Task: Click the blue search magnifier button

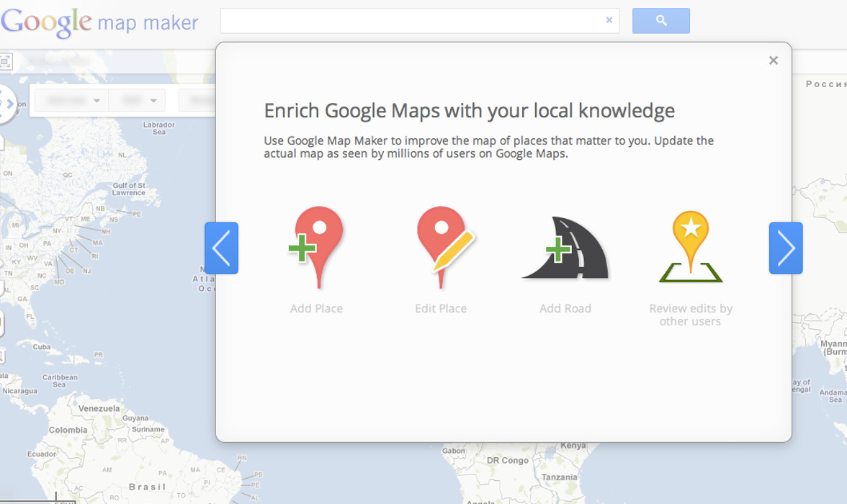Action: tap(661, 21)
